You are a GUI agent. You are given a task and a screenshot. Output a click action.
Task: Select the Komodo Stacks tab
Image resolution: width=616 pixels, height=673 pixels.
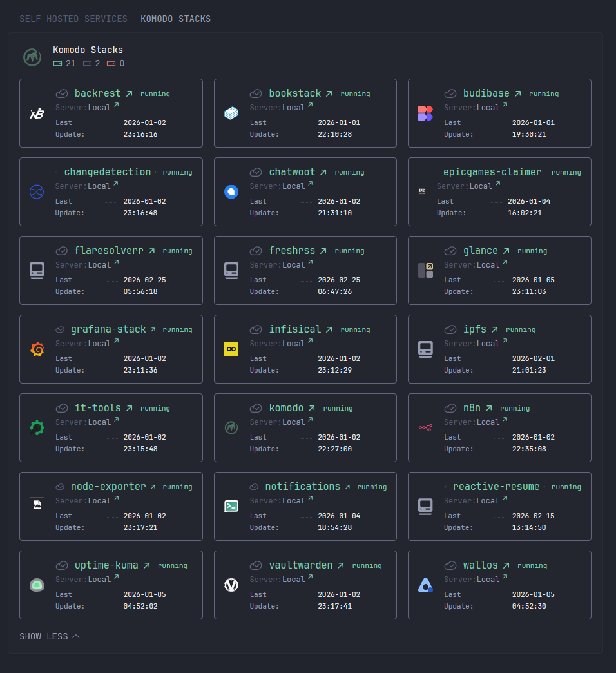tap(175, 19)
